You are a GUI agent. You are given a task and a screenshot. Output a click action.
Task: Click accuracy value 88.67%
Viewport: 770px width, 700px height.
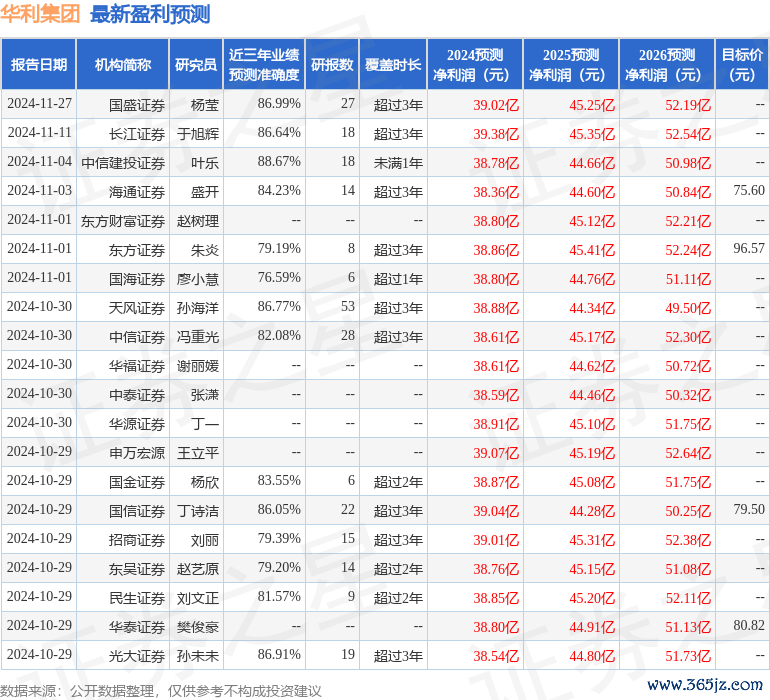pos(279,161)
